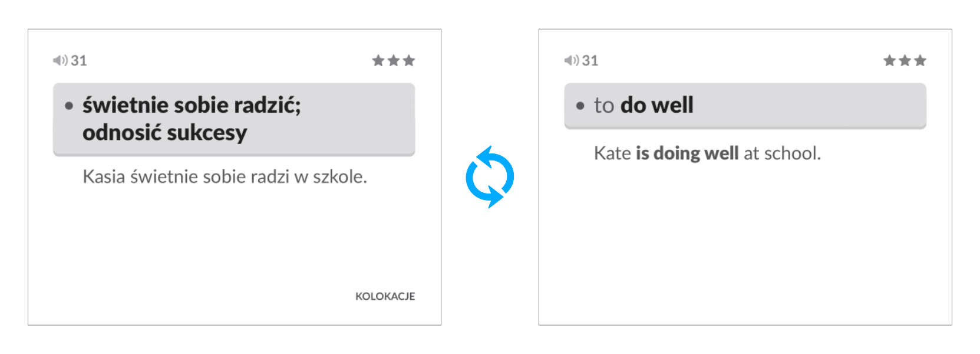Image resolution: width=980 pixels, height=354 pixels.
Task: Select first star on the Polish card
Action: point(378,61)
